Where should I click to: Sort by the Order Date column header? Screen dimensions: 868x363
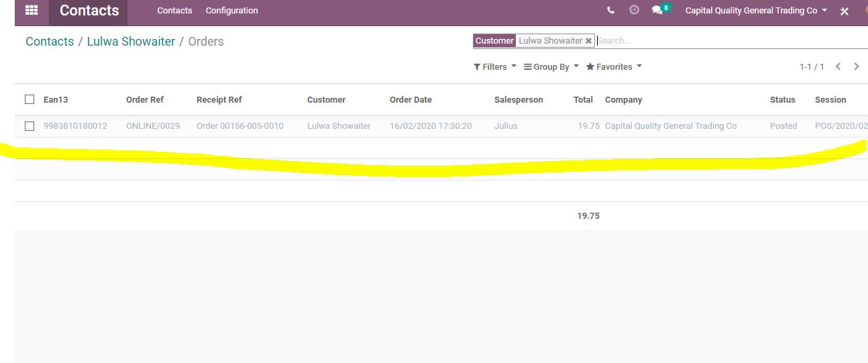[411, 99]
